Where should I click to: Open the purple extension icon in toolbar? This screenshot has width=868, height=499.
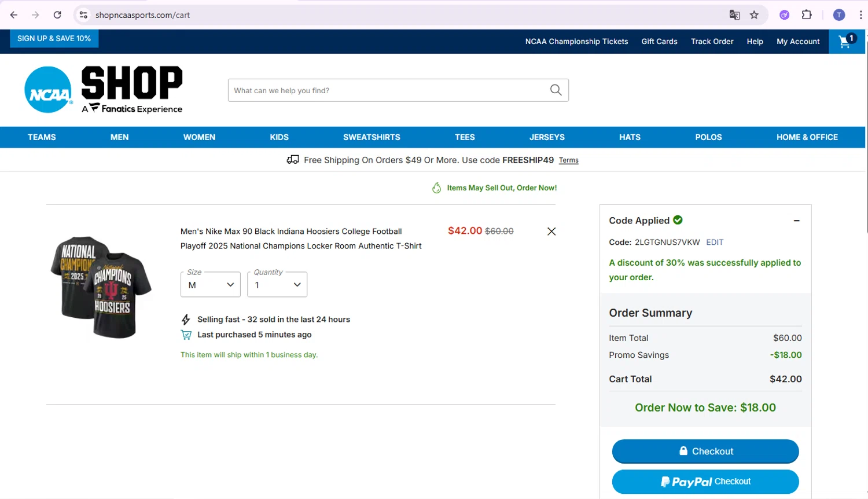(784, 15)
